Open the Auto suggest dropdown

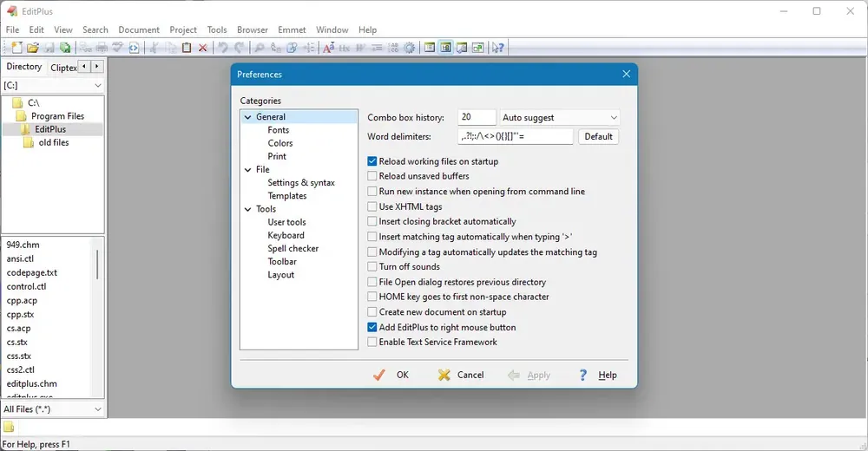pyautogui.click(x=560, y=117)
